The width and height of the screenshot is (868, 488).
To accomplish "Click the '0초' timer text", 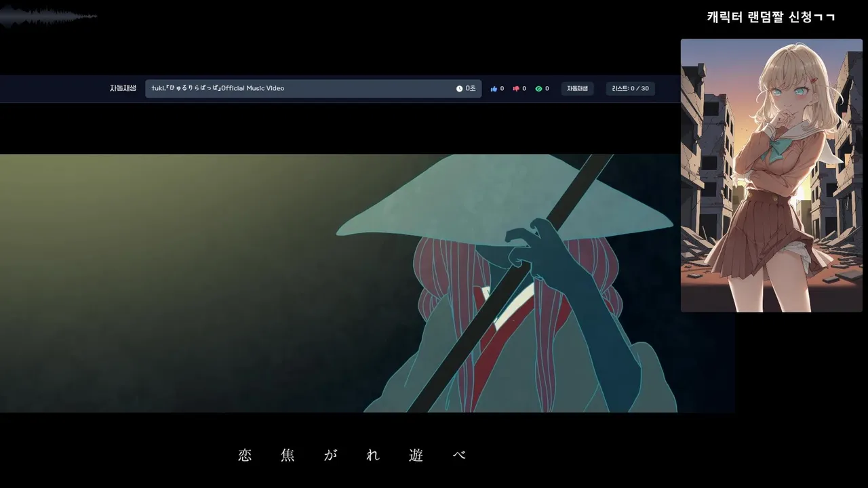I will point(471,89).
